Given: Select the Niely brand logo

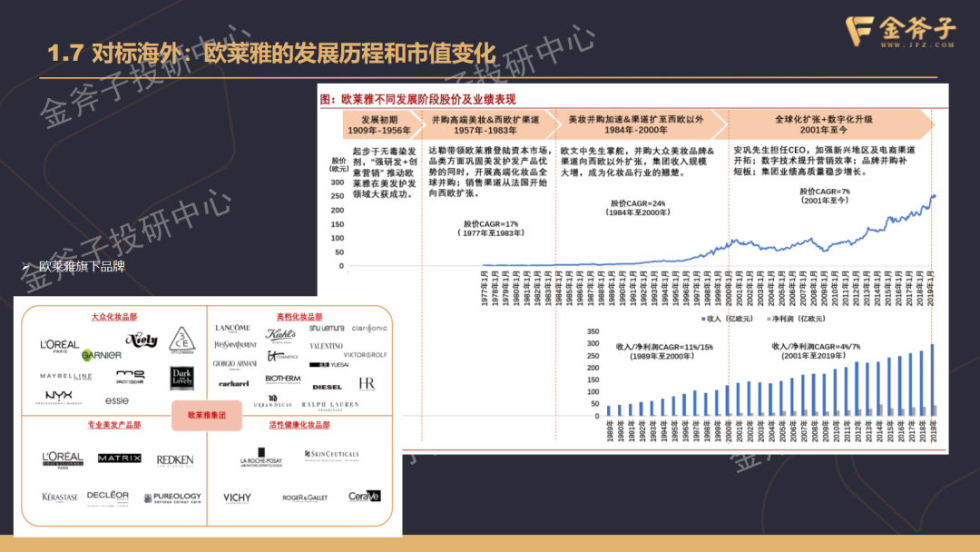Looking at the screenshot, I should [142, 340].
